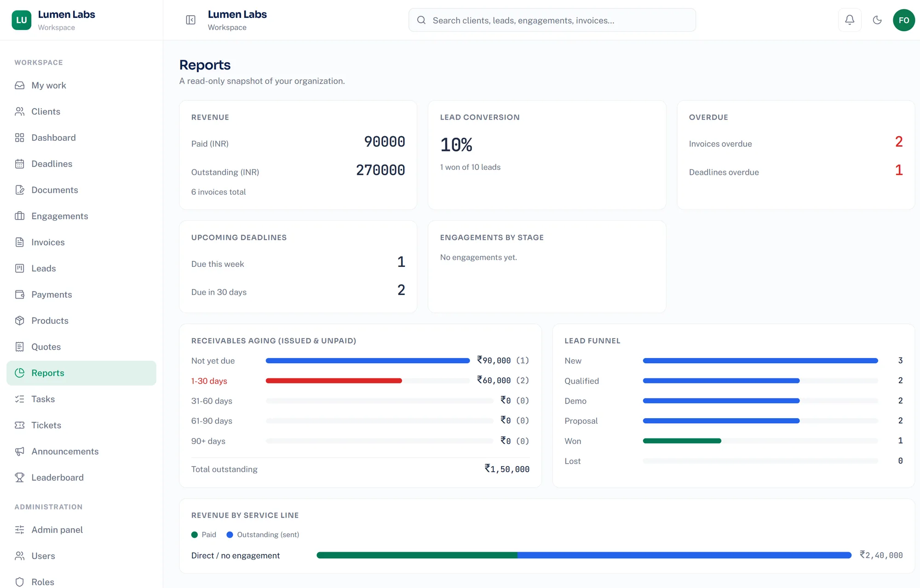Click the New lead funnel bar
This screenshot has height=588, width=920.
760,361
